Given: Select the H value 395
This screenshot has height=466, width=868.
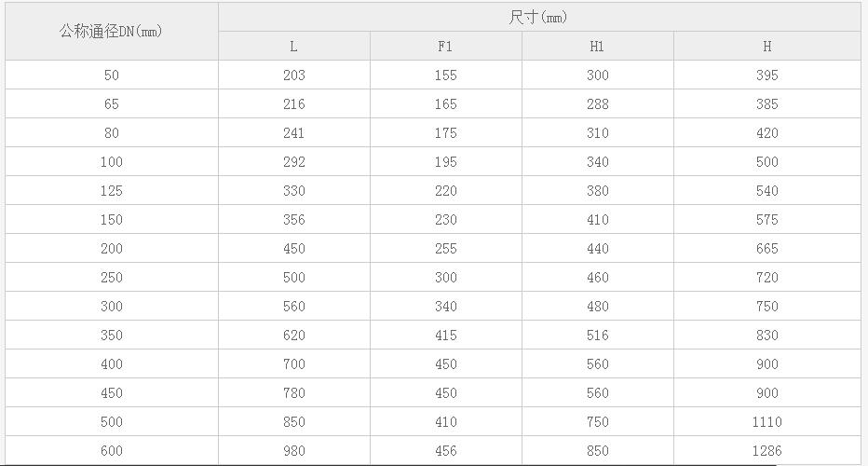Looking at the screenshot, I should (x=766, y=75).
